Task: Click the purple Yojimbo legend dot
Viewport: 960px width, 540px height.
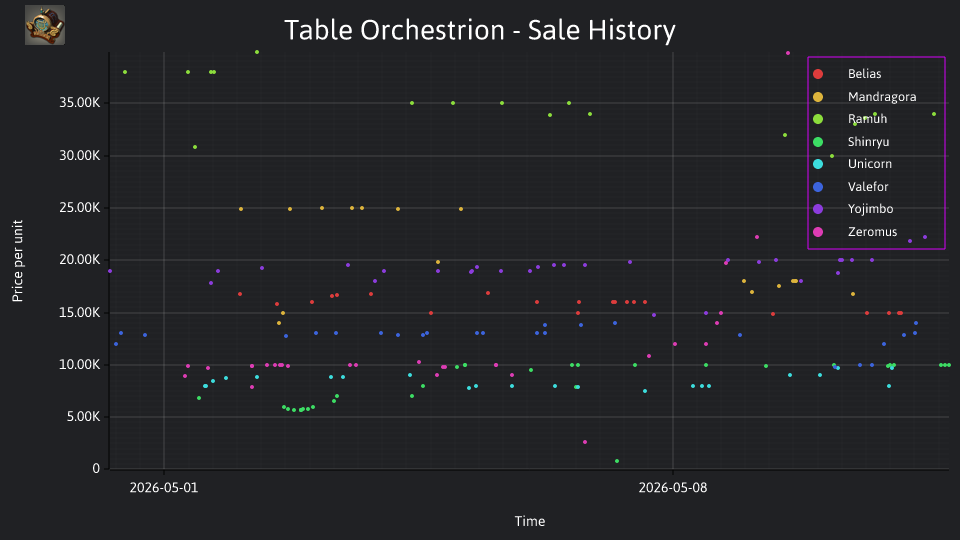Action: pos(817,209)
